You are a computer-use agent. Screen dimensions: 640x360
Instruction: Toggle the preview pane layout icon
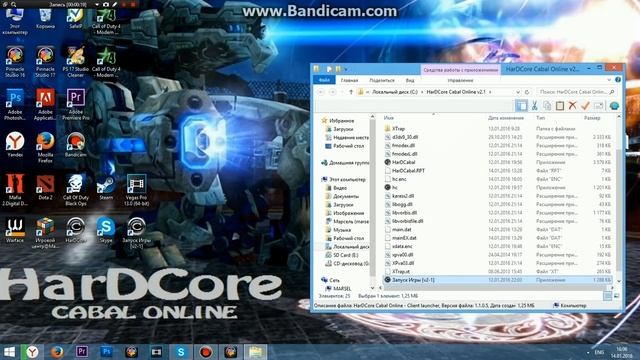tap(521, 106)
